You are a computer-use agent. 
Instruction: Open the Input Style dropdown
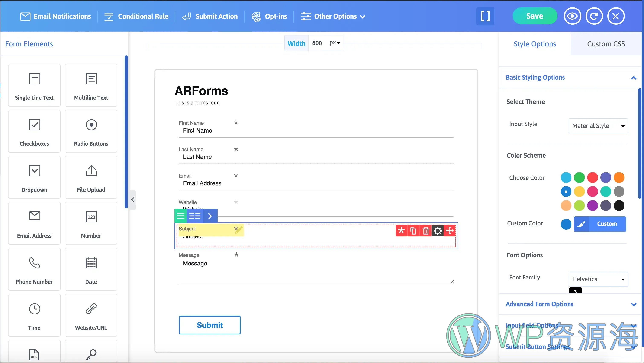tap(598, 126)
